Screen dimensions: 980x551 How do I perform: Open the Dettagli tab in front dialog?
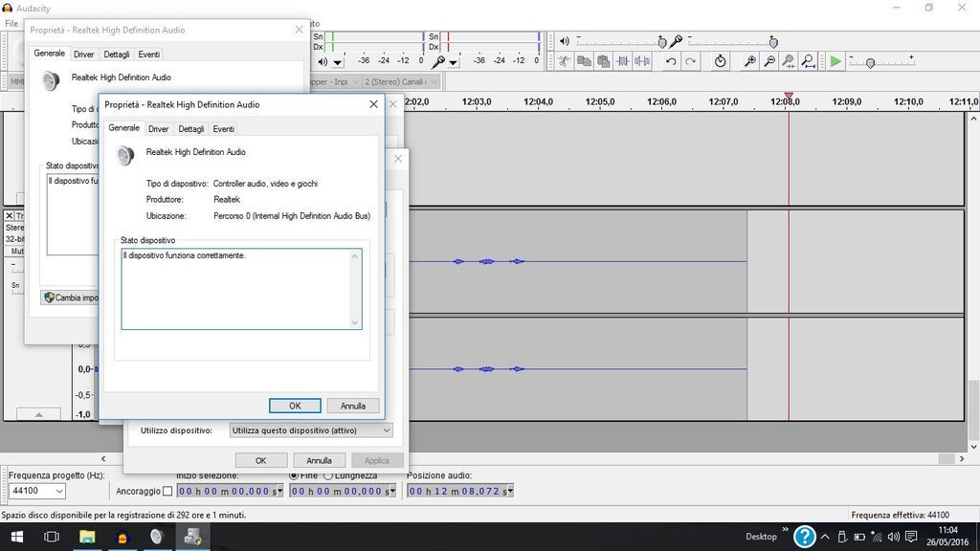tap(190, 129)
